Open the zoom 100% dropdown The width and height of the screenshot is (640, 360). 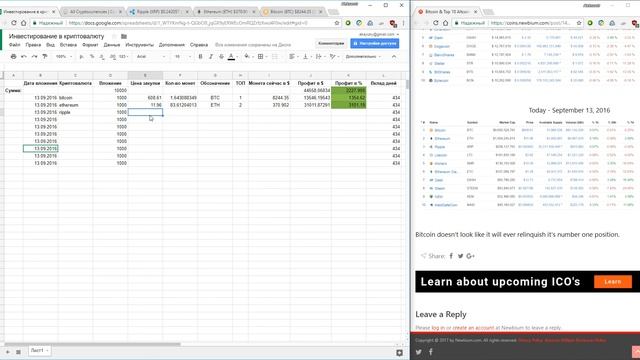point(64,56)
